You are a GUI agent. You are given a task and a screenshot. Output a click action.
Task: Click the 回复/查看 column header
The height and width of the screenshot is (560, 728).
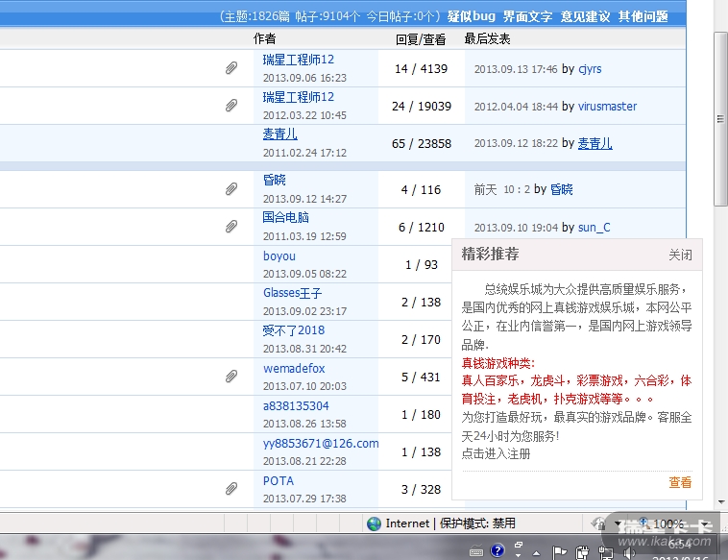[x=421, y=39]
